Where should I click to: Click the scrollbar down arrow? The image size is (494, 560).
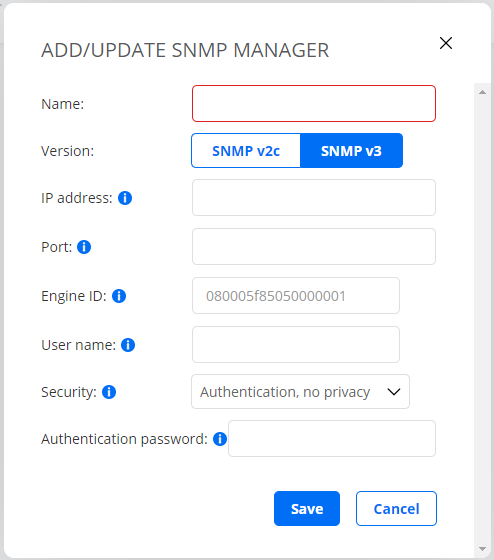[482, 549]
